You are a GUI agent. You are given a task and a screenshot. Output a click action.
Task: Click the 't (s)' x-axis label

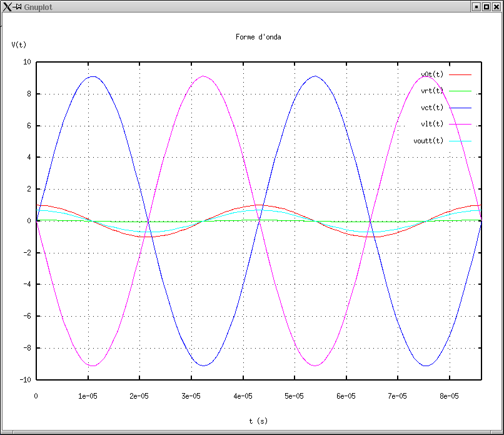pos(258,421)
